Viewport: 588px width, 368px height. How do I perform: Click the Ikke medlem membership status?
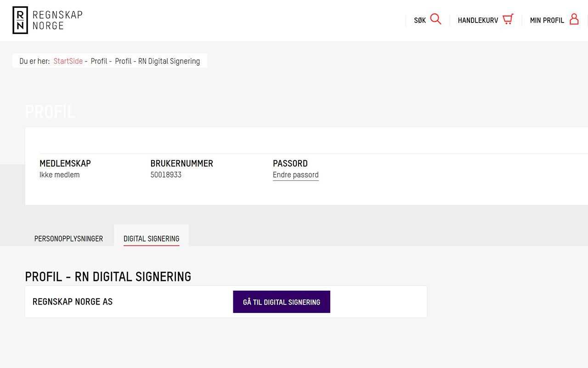tap(59, 175)
